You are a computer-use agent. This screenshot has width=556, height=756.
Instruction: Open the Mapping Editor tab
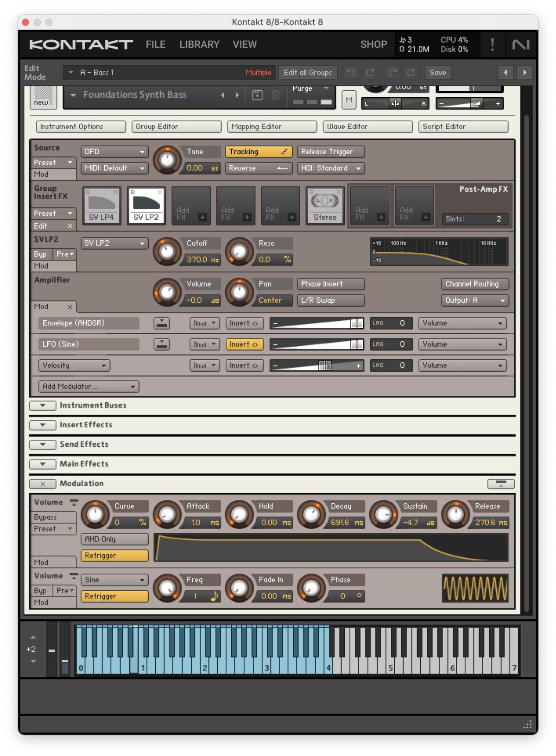pos(272,127)
